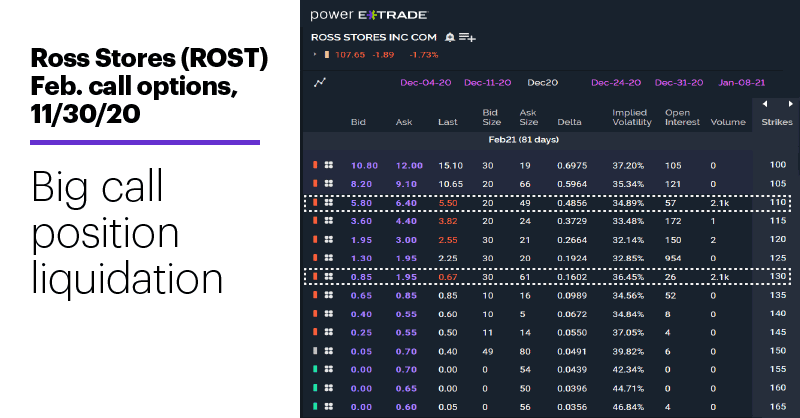This screenshot has height=418, width=800.
Task: Open grid icon on the 115 strike row
Action: (x=329, y=220)
